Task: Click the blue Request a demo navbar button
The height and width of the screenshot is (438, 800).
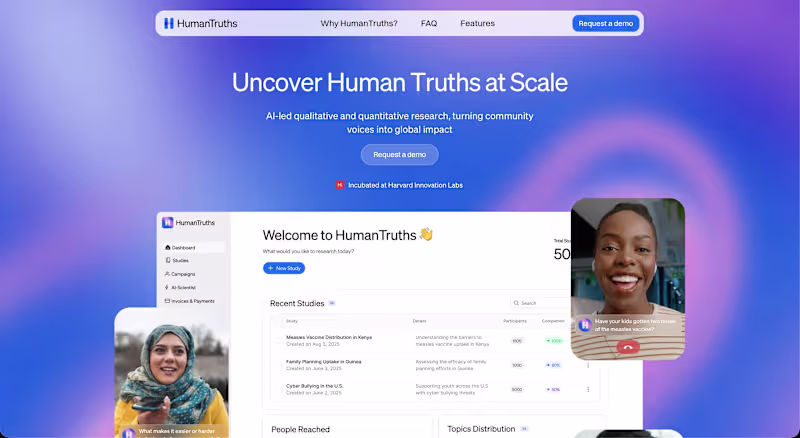Action: 606,23
